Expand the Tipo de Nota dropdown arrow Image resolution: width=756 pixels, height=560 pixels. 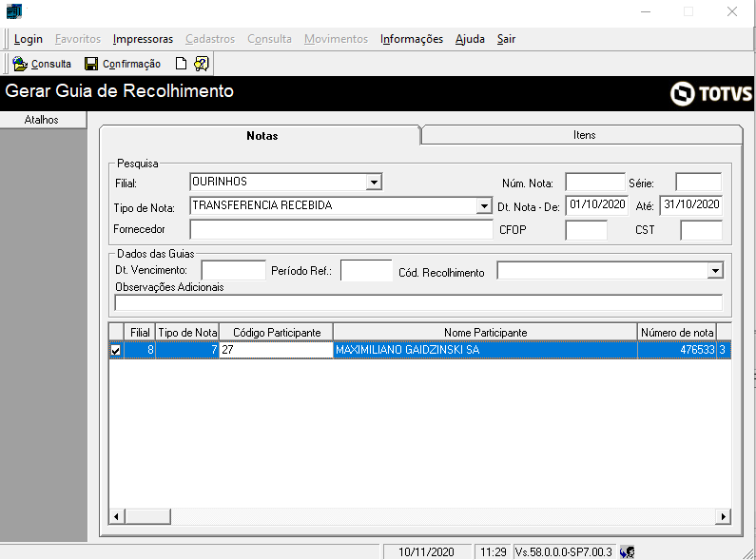[484, 206]
